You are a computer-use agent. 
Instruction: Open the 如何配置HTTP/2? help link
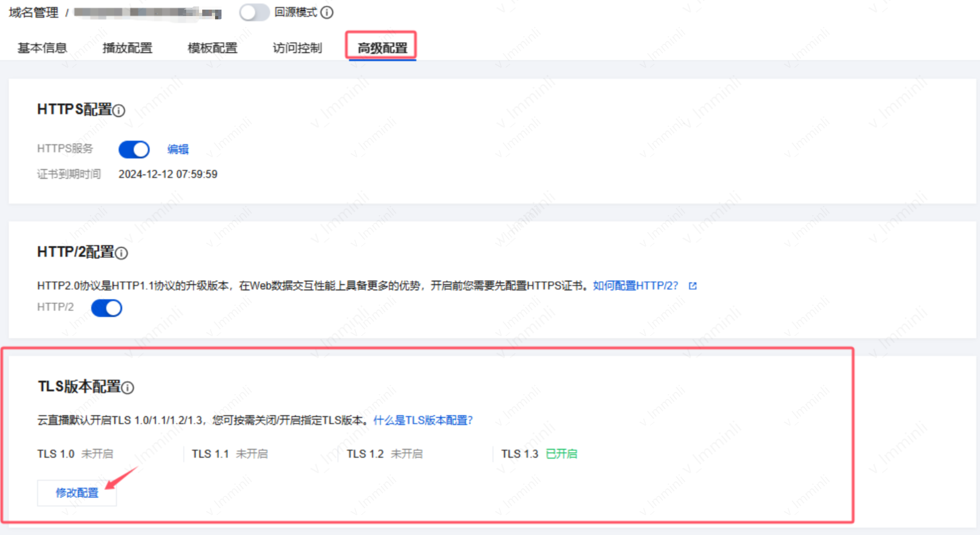pyautogui.click(x=636, y=286)
